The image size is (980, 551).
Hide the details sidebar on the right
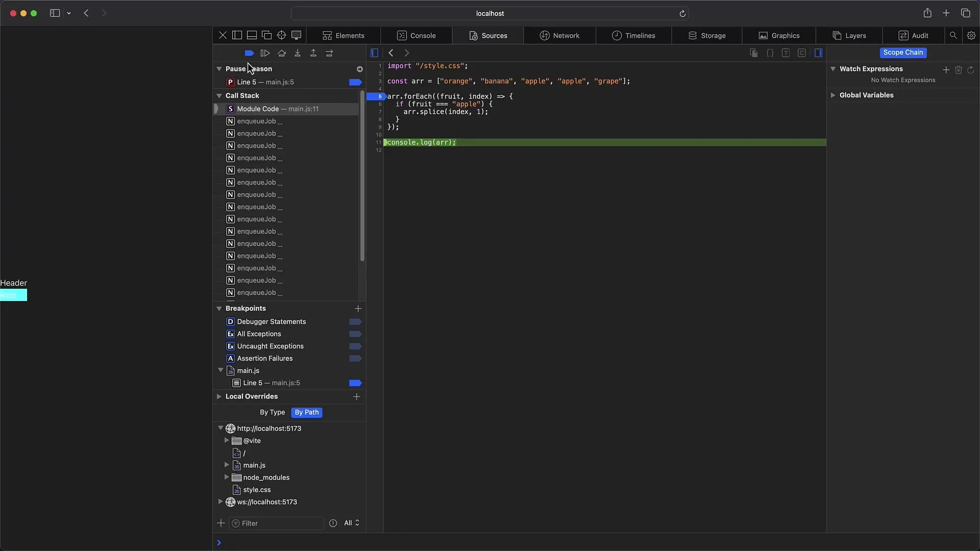(819, 53)
